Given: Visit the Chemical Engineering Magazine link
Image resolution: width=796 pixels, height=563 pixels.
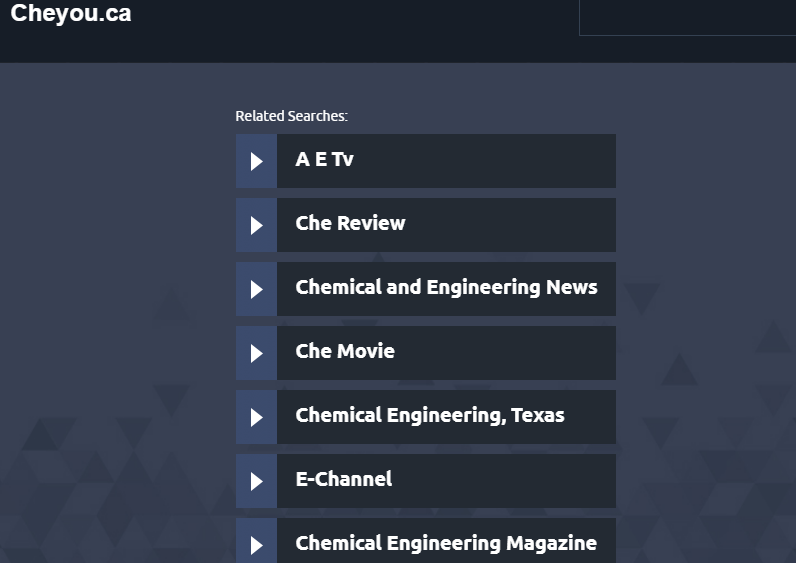Looking at the screenshot, I should 446,543.
